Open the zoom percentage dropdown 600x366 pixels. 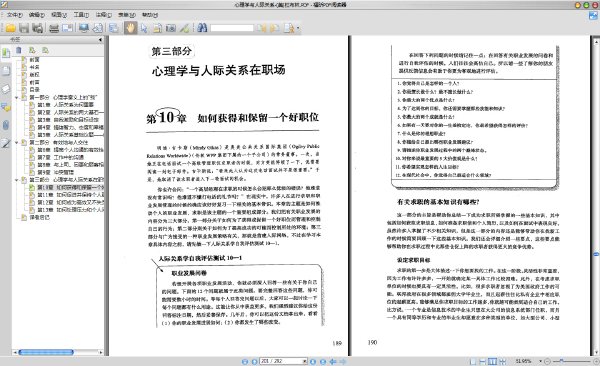click(x=540, y=361)
